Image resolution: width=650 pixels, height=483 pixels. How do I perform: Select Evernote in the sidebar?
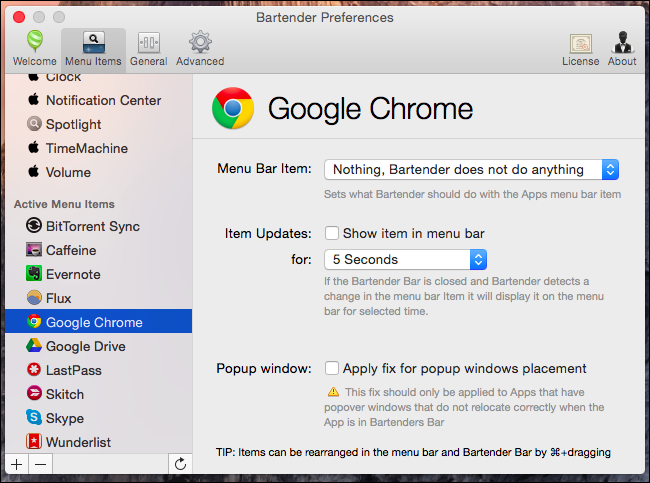tap(73, 274)
